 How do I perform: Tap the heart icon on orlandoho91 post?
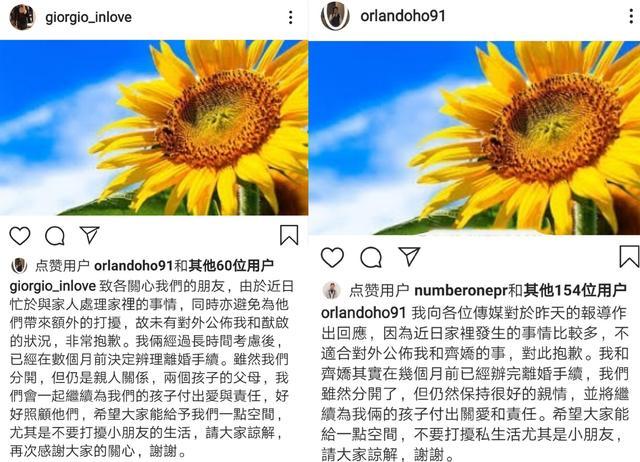tap(332, 257)
